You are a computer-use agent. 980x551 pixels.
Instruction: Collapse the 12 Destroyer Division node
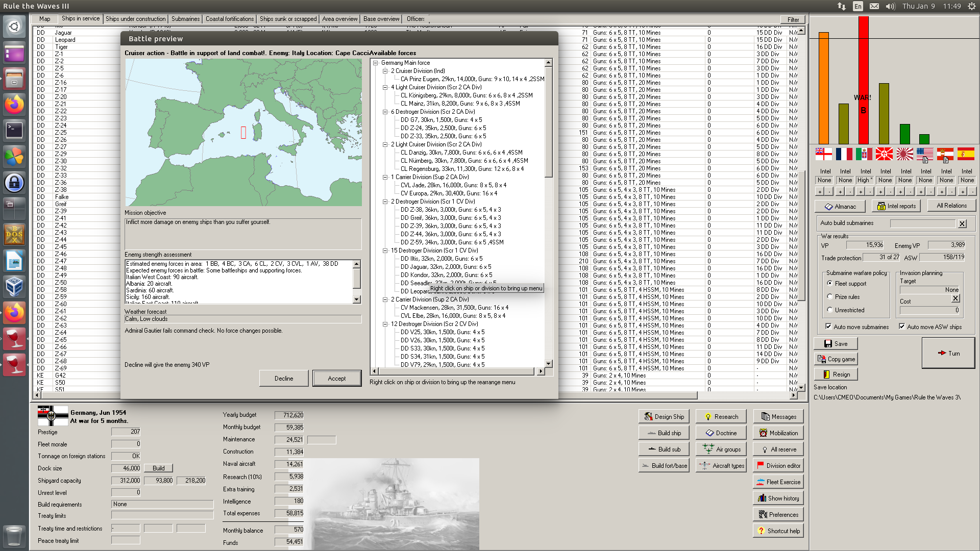click(385, 324)
